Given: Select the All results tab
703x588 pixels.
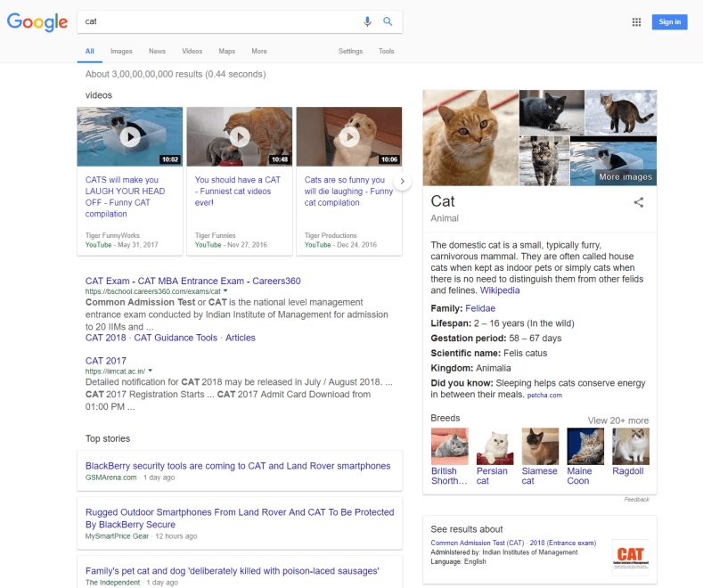Looking at the screenshot, I should 90,51.
